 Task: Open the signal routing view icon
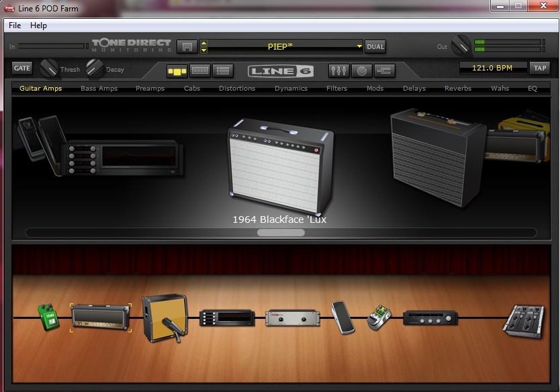pos(384,70)
